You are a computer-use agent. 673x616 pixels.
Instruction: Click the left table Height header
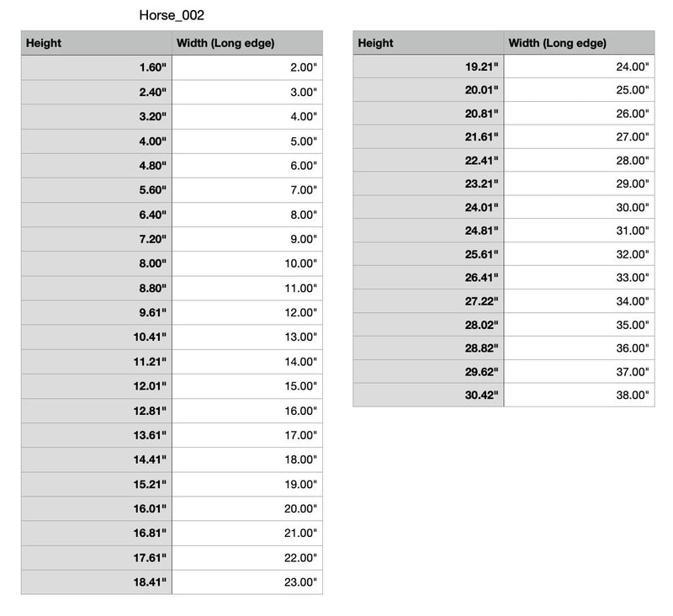click(97, 43)
